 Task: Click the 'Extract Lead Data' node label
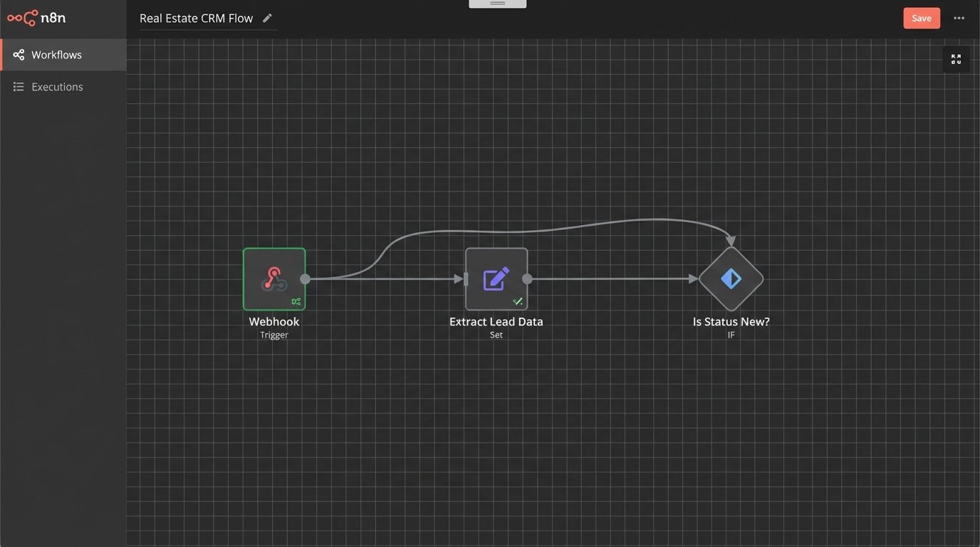click(496, 322)
